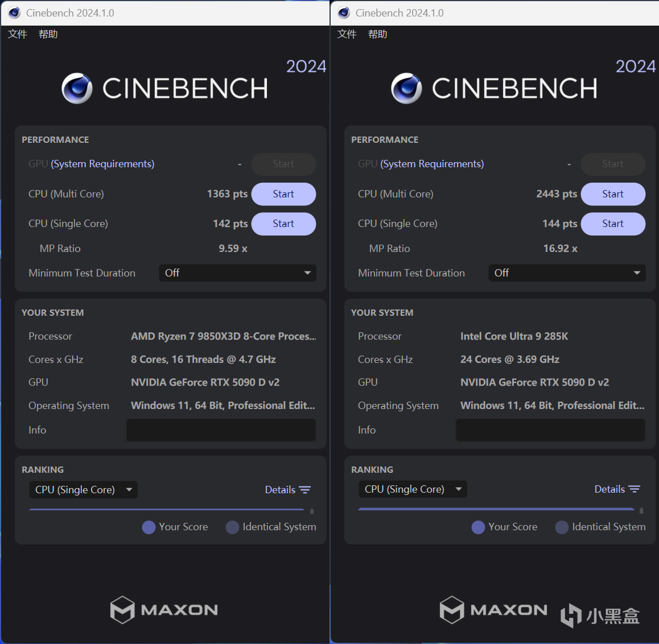Screen dimensions: 659x644
Task: Expand Minimum Test Duration dropdown in left window
Action: click(x=237, y=273)
